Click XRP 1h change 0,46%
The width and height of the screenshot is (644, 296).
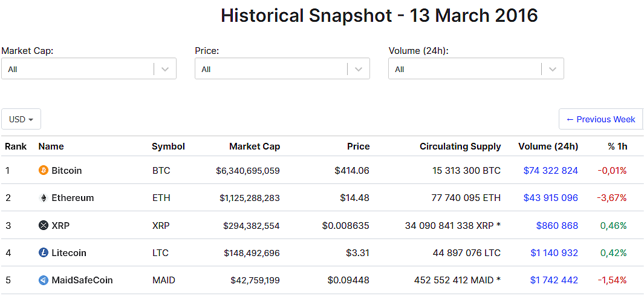click(614, 225)
